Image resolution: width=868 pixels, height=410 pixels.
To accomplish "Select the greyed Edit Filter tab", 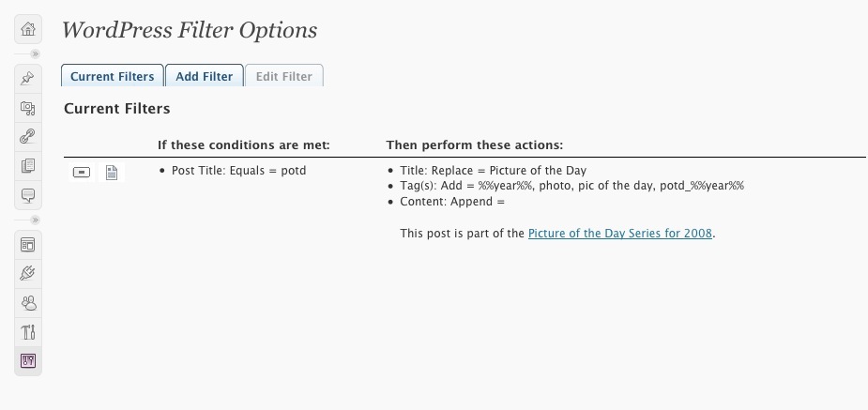I will pyautogui.click(x=284, y=76).
